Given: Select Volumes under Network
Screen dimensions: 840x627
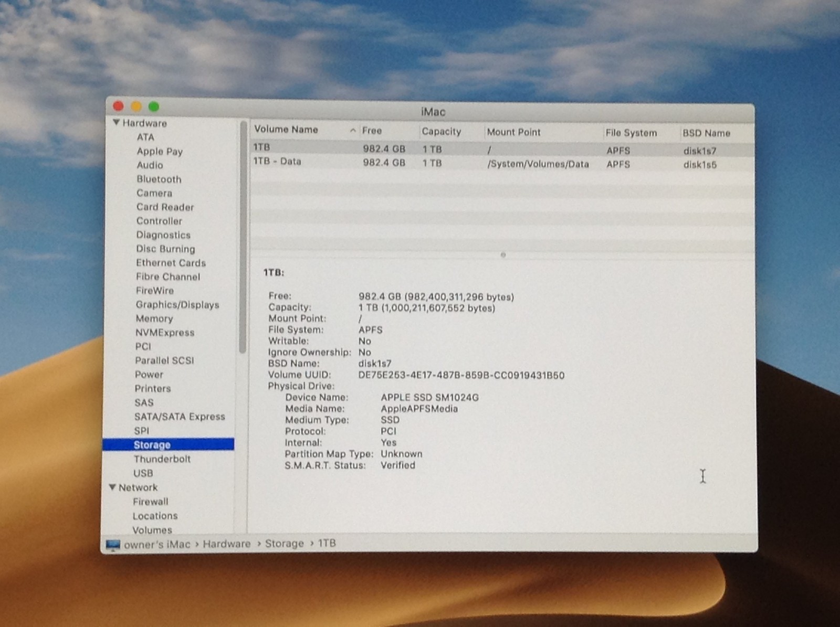Looking at the screenshot, I should tap(152, 530).
